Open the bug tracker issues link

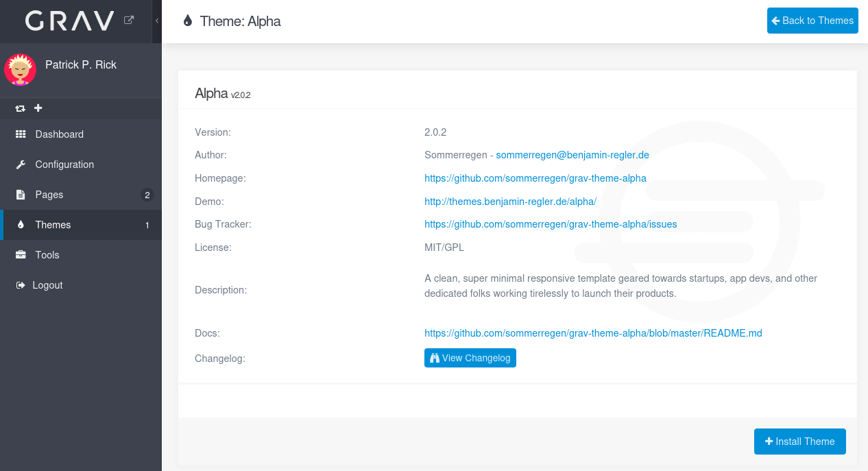click(x=551, y=224)
